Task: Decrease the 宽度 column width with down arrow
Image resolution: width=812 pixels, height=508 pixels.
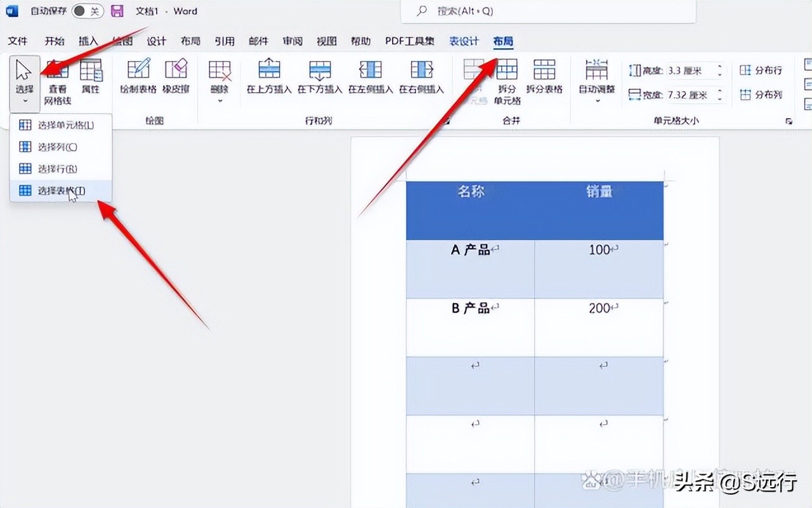Action: click(720, 98)
